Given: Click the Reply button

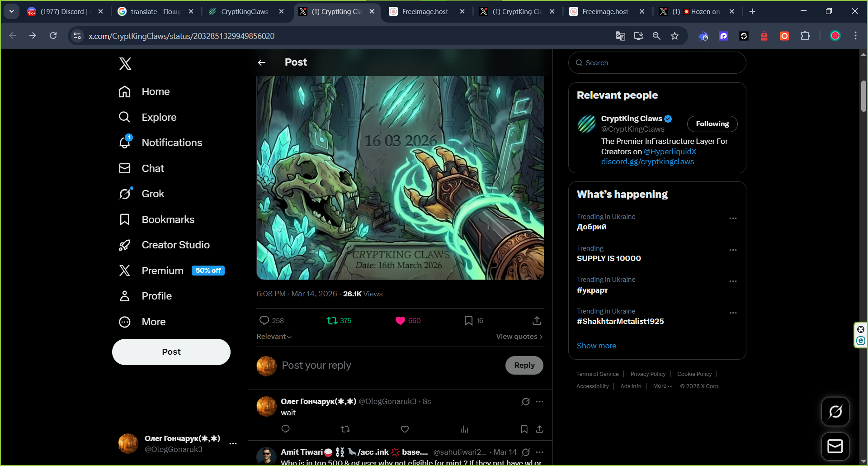Looking at the screenshot, I should [524, 365].
